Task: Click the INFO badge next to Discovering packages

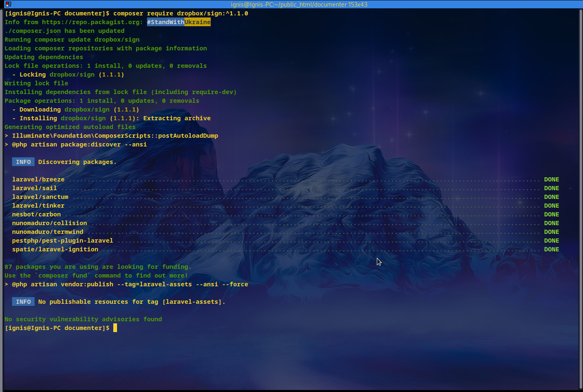Action: pos(23,161)
